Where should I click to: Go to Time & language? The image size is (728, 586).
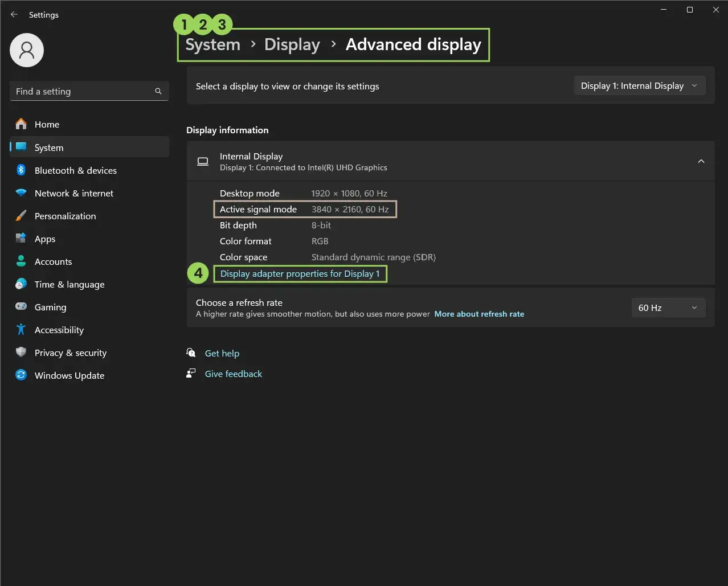(x=89, y=284)
